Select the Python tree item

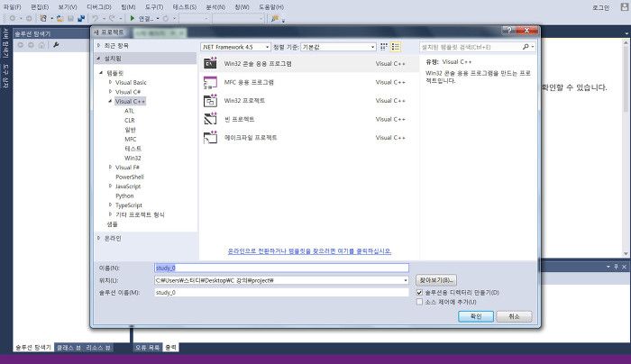tap(124, 196)
